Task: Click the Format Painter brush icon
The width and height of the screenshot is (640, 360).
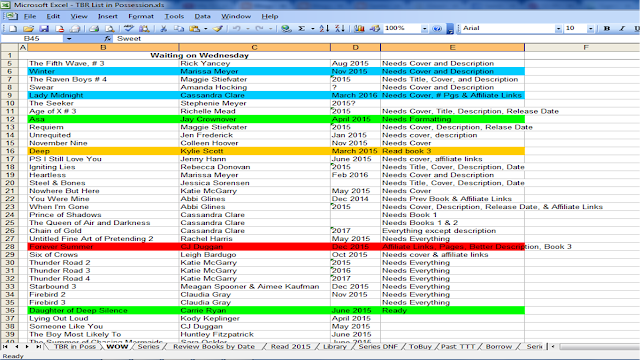Action: [218, 29]
